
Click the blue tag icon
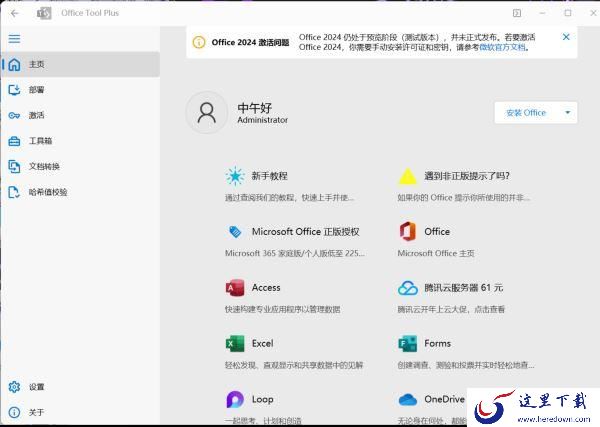235,231
